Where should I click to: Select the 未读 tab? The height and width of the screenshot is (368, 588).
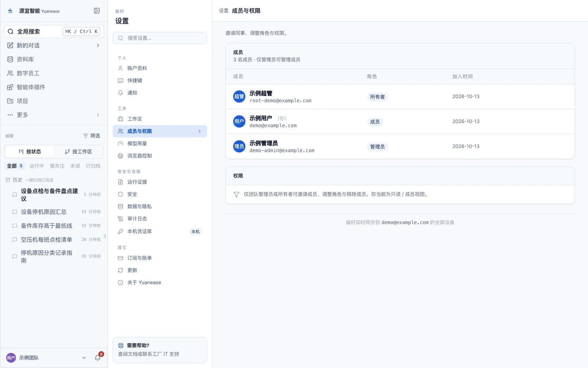75,166
